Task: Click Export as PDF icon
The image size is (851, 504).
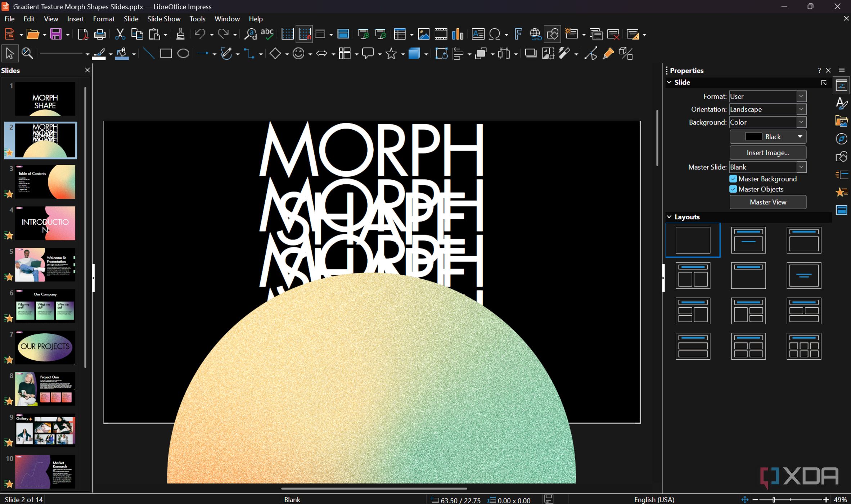Action: [83, 34]
